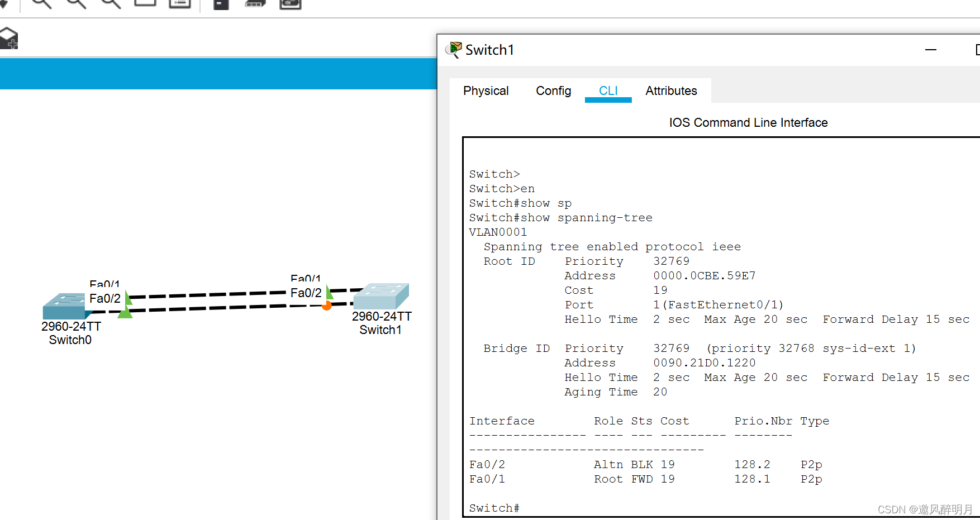
Task: Click '(priority 32768 sys-id-ext 1)' text
Action: click(x=811, y=349)
